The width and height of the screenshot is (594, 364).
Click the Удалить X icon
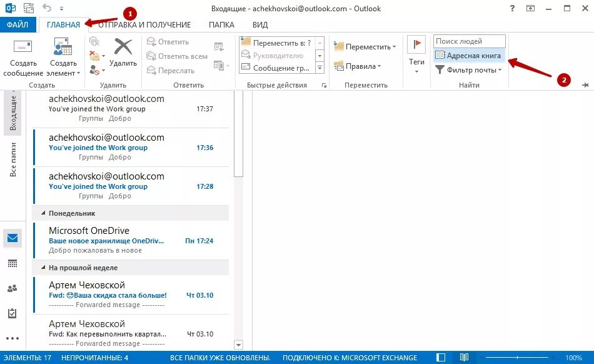click(x=123, y=46)
